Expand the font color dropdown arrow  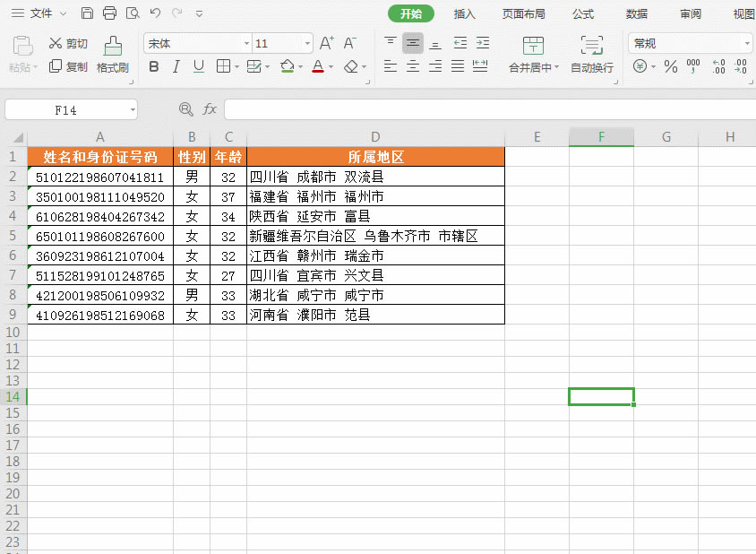coord(331,66)
